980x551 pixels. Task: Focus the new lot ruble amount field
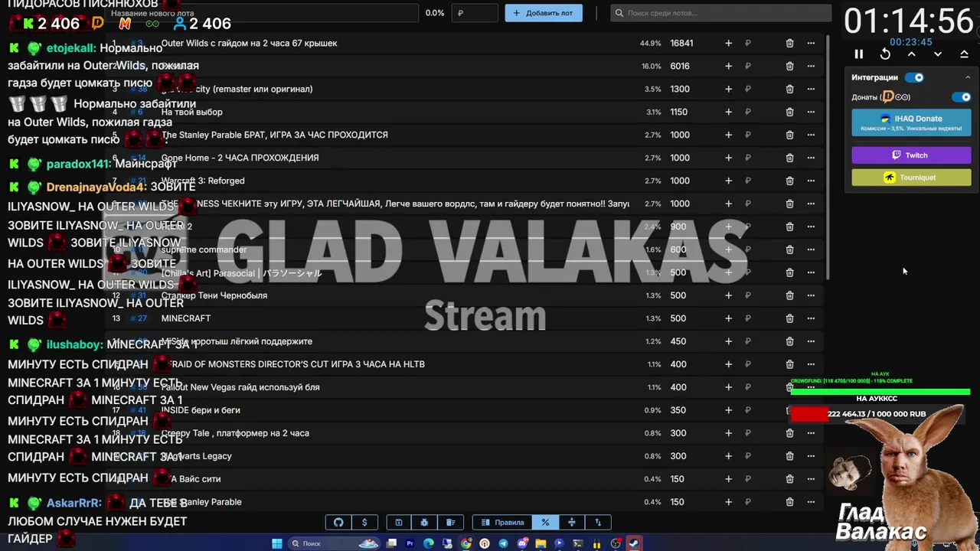(x=475, y=13)
